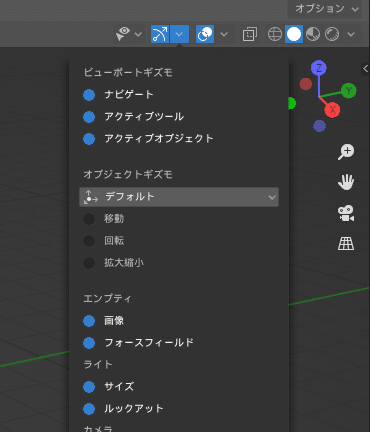Click the ライト section label
Image resolution: width=370 pixels, height=432 pixels.
click(98, 365)
